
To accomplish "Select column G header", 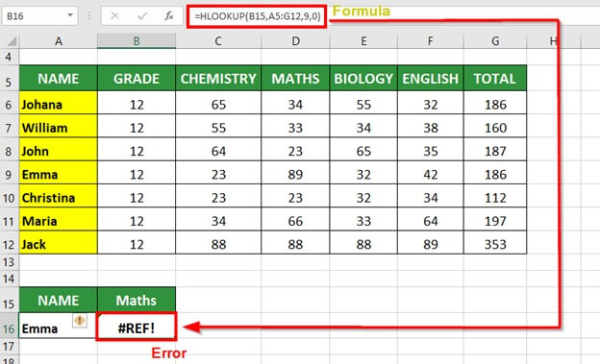I will [495, 41].
